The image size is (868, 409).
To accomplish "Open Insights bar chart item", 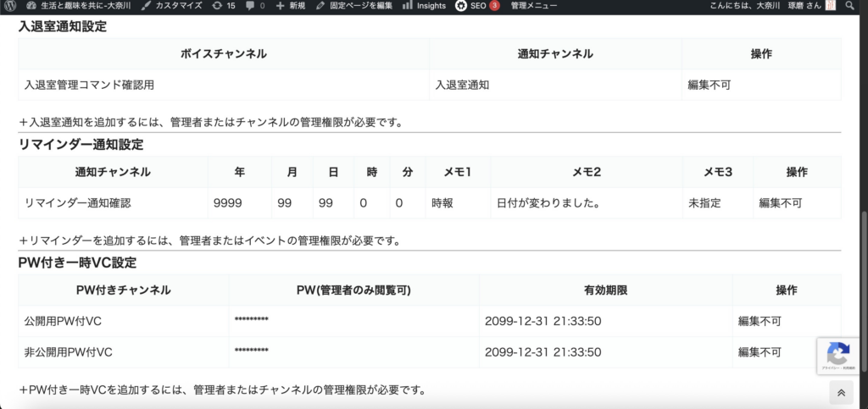I will point(424,6).
